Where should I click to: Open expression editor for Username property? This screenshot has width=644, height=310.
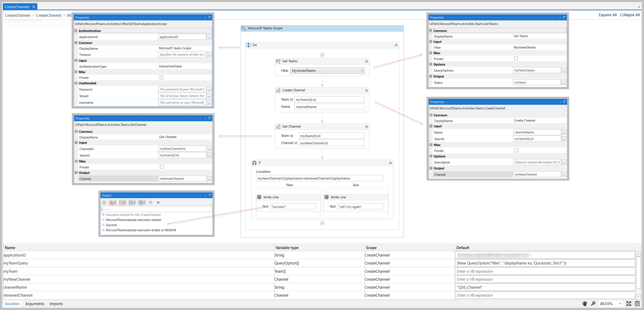209,103
